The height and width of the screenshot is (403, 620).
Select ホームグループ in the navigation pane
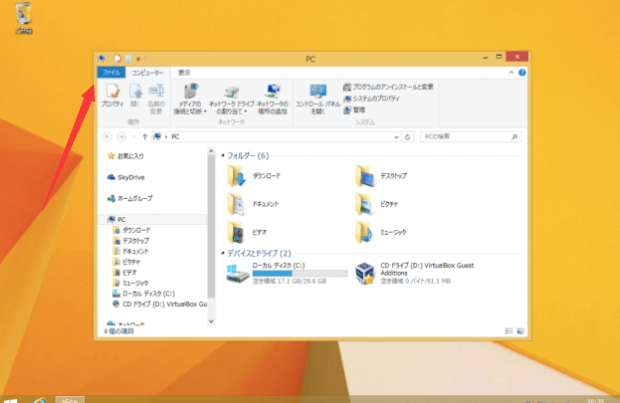point(130,198)
